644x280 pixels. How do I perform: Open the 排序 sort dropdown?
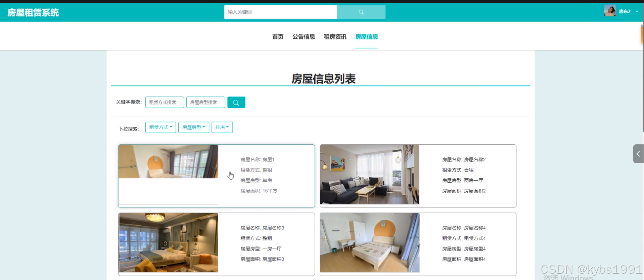pos(222,127)
